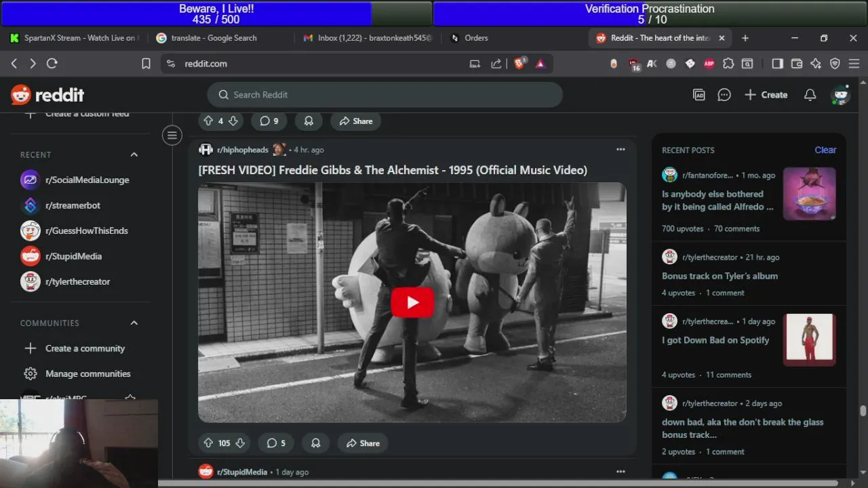Screen dimensions: 868x488
Task: Open Brave Rewards triangle icon
Action: coord(540,64)
